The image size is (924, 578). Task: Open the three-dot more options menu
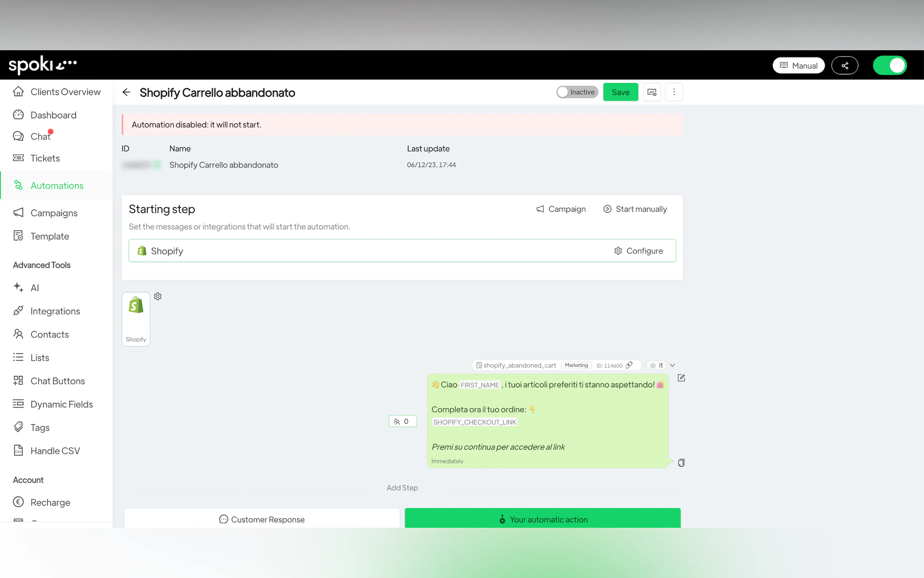[x=674, y=92]
